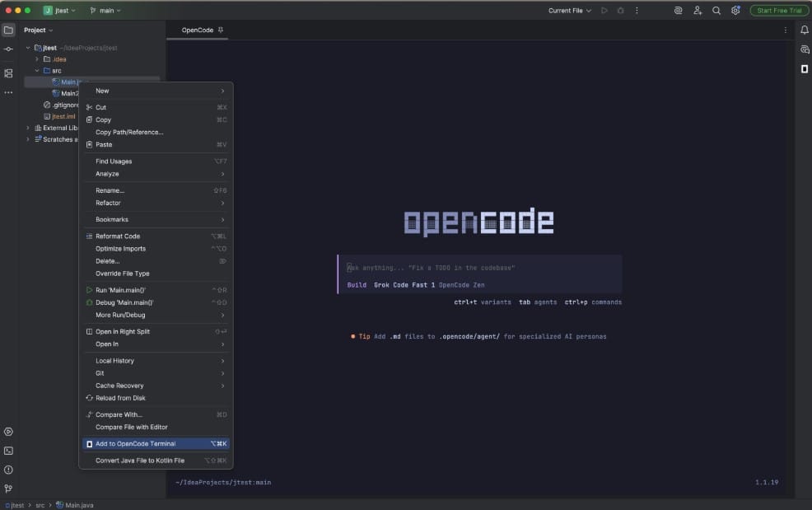The height and width of the screenshot is (510, 812).
Task: Open the jtest project dropdown
Action: pyautogui.click(x=59, y=11)
